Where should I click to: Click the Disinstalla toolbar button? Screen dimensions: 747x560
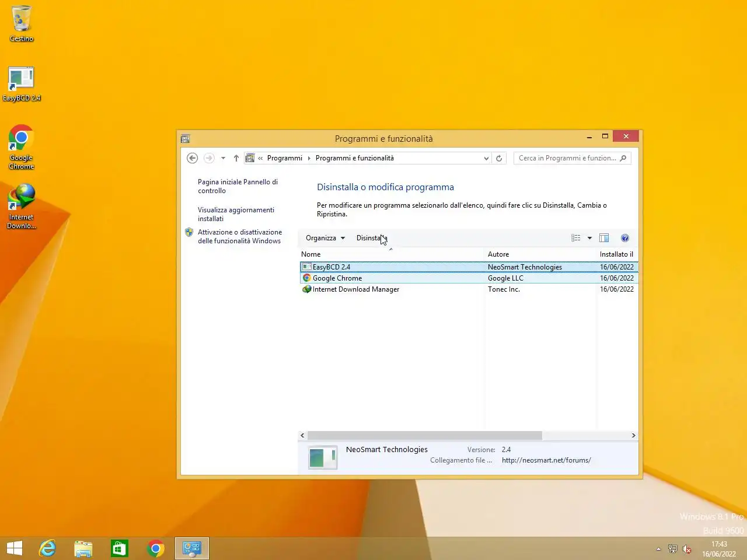click(x=372, y=238)
